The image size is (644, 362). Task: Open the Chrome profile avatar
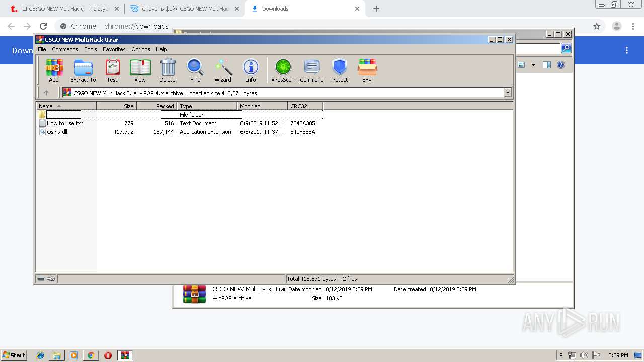617,26
